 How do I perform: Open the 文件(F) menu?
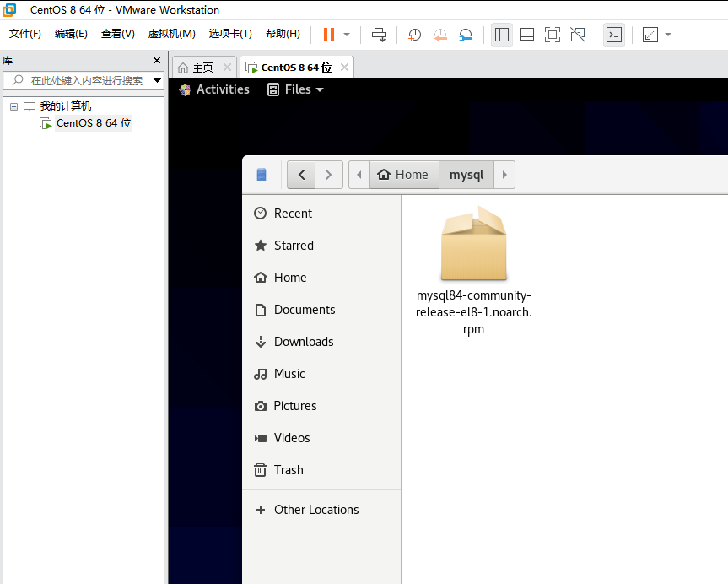(25, 34)
